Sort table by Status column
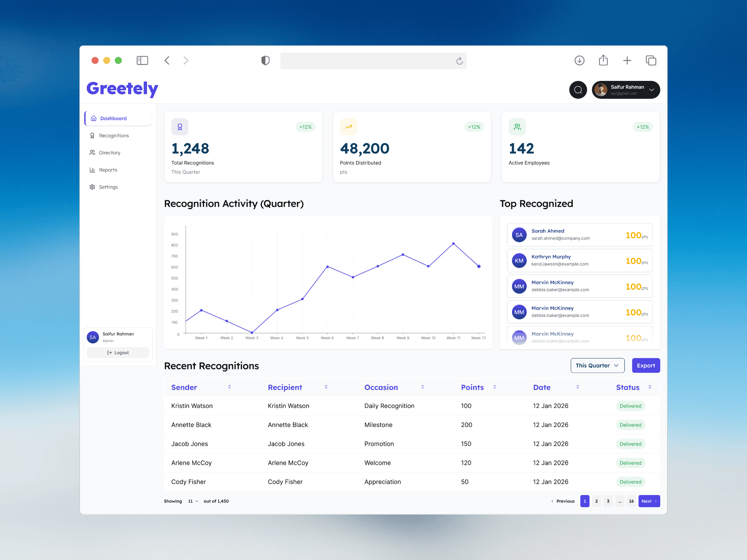Viewport: 747px width, 560px height. click(650, 387)
